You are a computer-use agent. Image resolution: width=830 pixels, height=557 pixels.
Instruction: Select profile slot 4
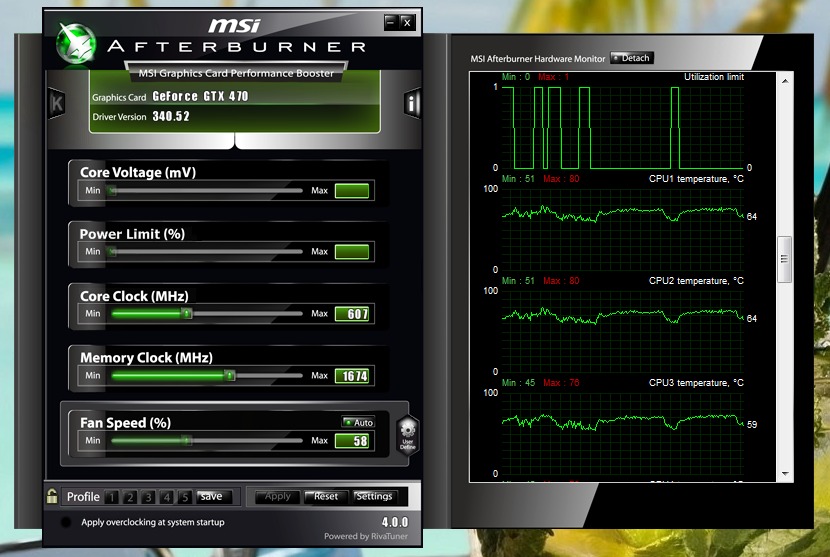click(x=167, y=497)
